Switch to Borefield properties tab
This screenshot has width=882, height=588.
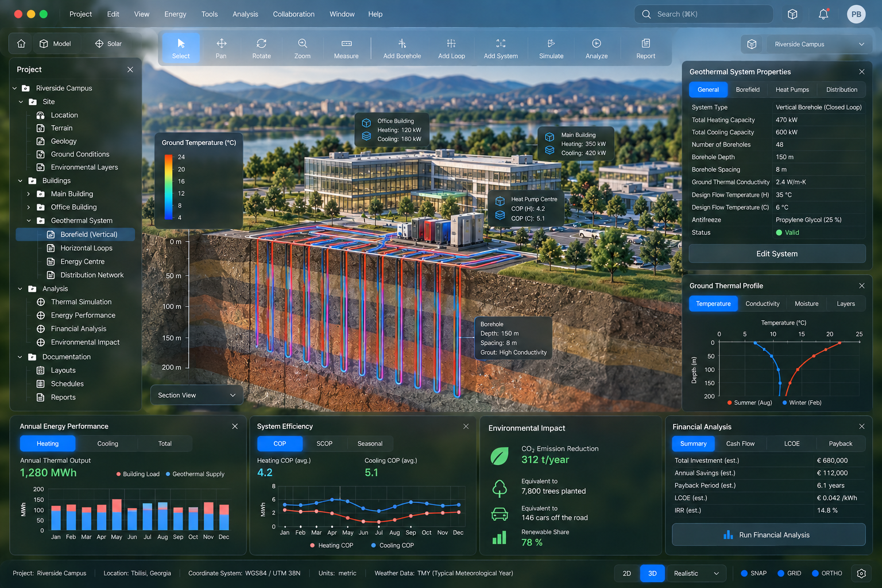click(748, 90)
